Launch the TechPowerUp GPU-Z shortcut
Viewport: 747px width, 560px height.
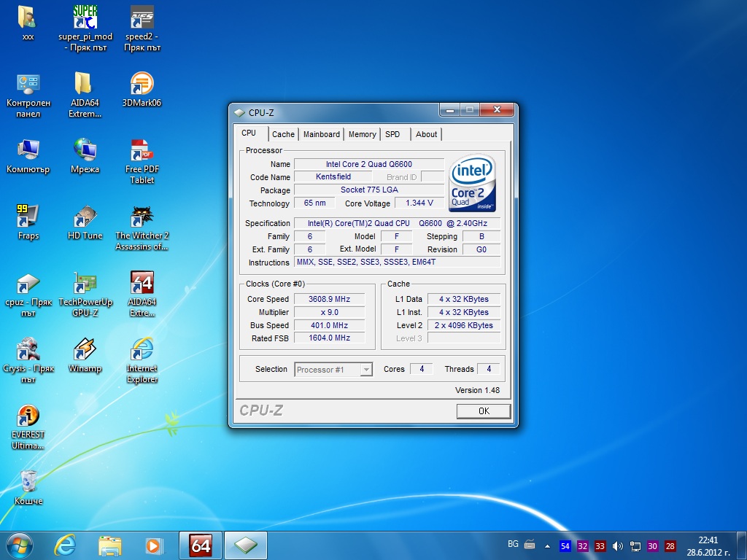point(85,294)
